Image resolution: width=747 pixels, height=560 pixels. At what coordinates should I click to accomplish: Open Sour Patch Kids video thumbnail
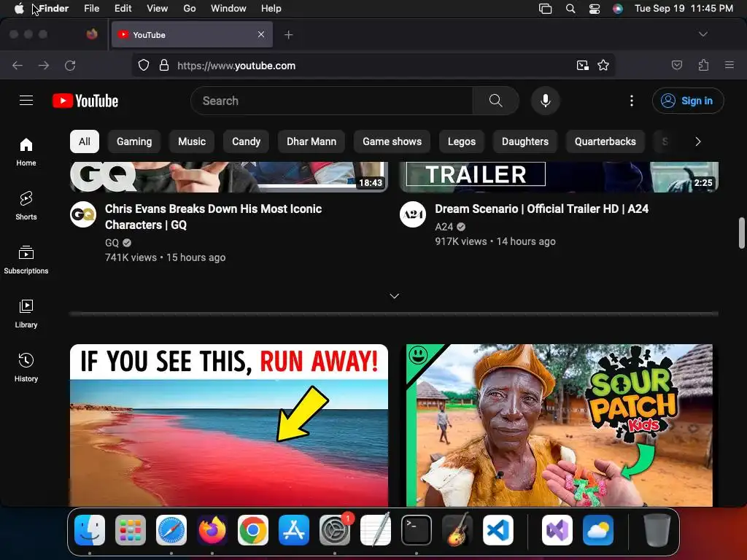coord(560,425)
